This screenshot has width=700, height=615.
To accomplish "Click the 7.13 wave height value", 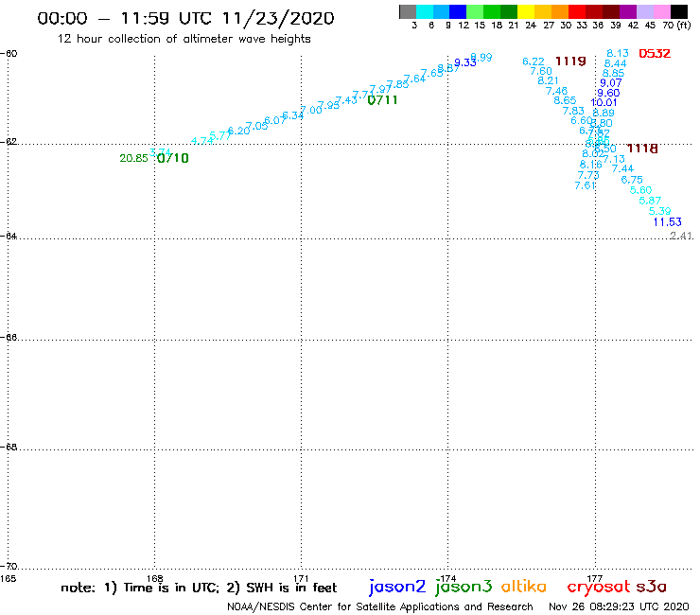I will tap(614, 160).
